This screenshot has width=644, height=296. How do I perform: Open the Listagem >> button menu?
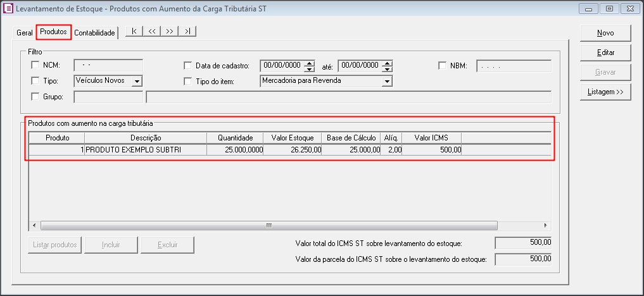(605, 92)
